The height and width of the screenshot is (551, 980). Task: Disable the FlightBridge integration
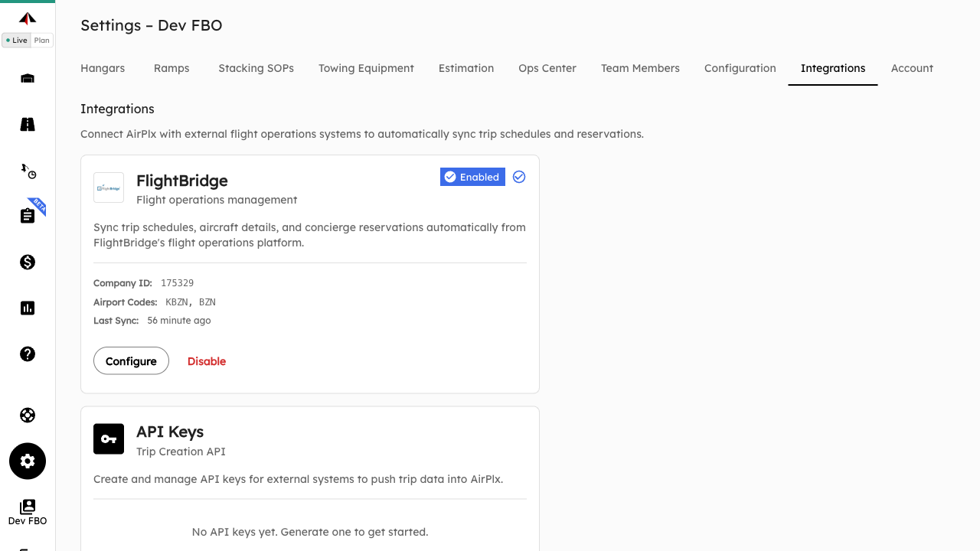[x=206, y=360]
